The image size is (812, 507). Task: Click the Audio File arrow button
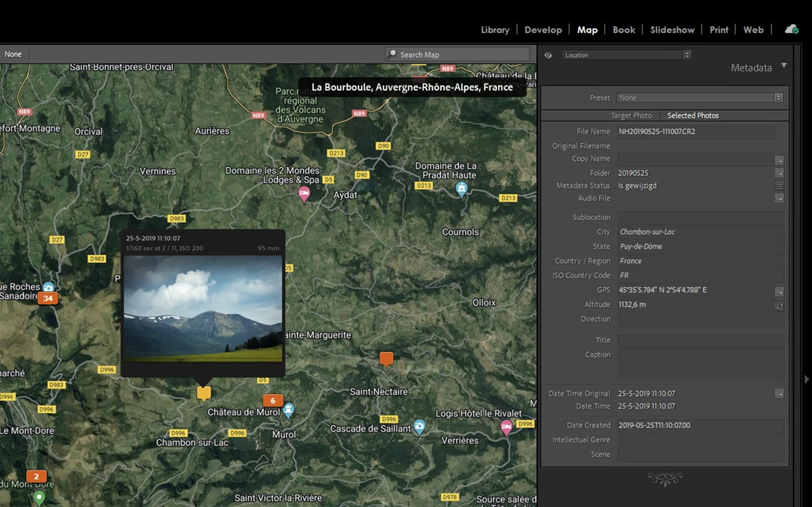pyautogui.click(x=779, y=198)
